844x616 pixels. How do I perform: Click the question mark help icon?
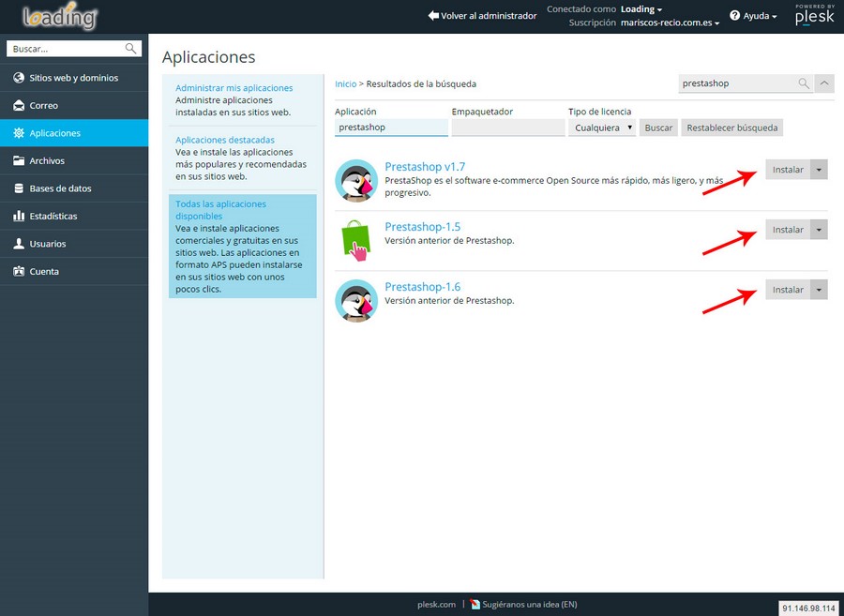734,16
